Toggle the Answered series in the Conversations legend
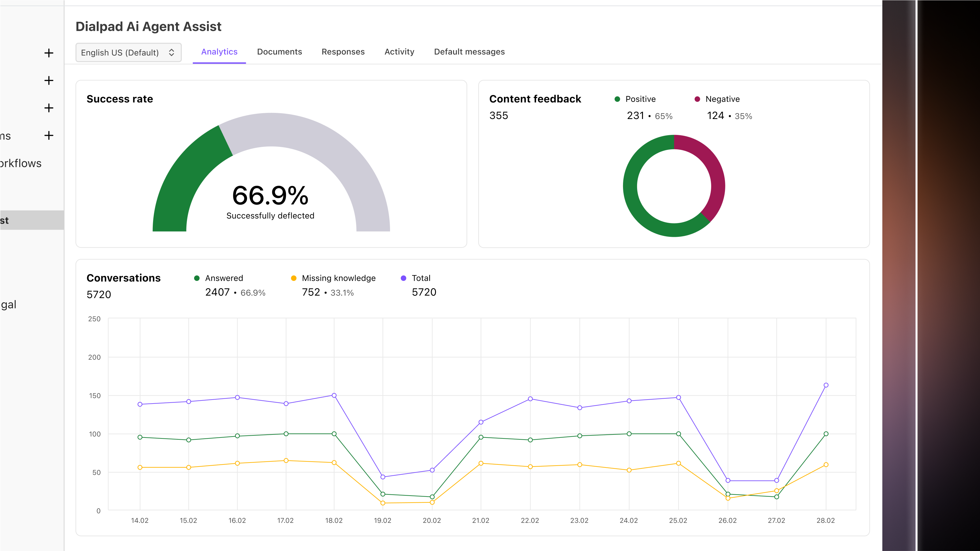 tap(197, 278)
